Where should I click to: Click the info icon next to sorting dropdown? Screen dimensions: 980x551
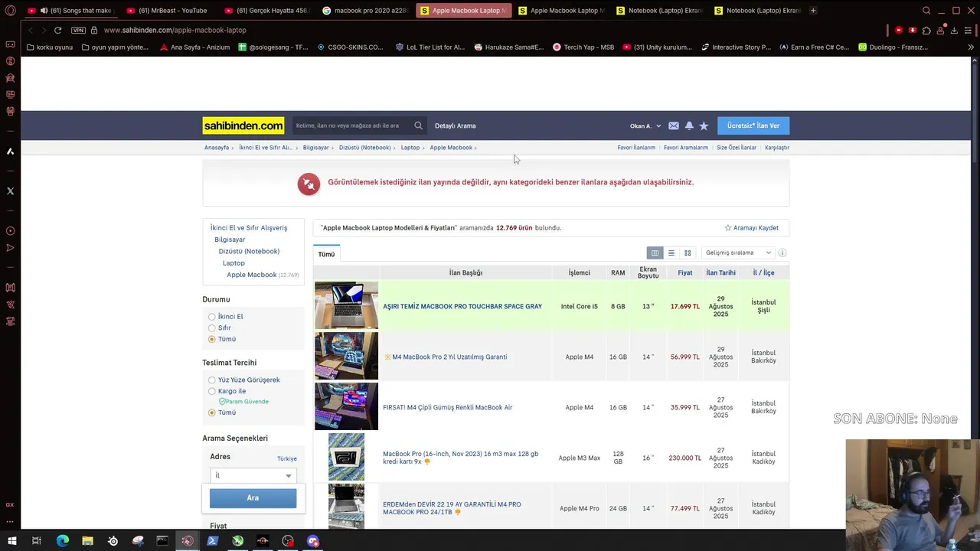pos(782,253)
